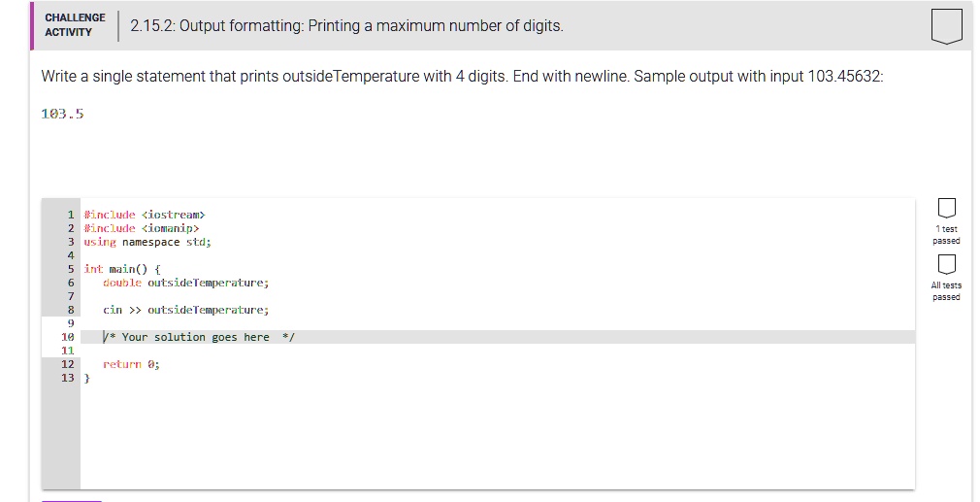Click the "CHALLENGE ACTIVITY" label
Screen dimensions: 980x502
[75, 25]
